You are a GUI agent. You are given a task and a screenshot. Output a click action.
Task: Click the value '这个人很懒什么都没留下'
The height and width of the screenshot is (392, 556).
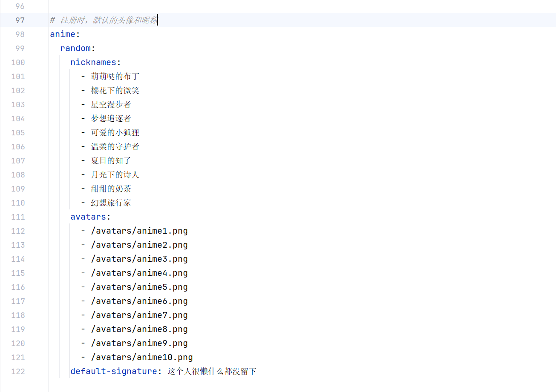pos(212,371)
